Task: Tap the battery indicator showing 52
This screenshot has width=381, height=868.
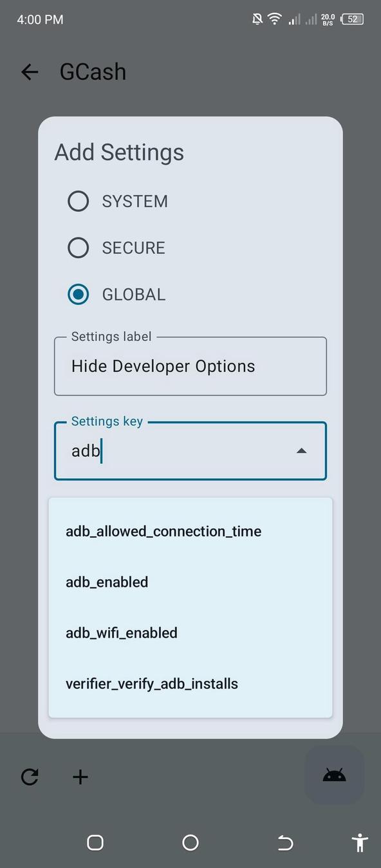Action: pyautogui.click(x=350, y=19)
